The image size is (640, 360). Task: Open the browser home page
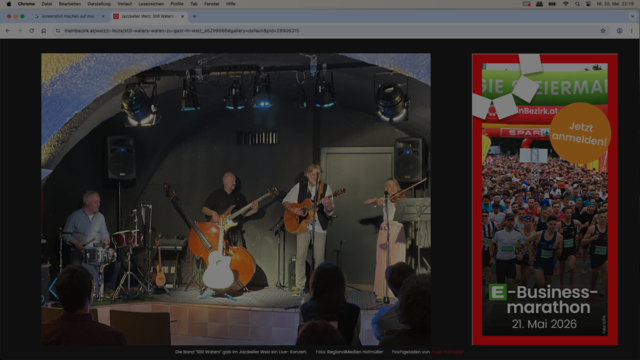[x=44, y=31]
